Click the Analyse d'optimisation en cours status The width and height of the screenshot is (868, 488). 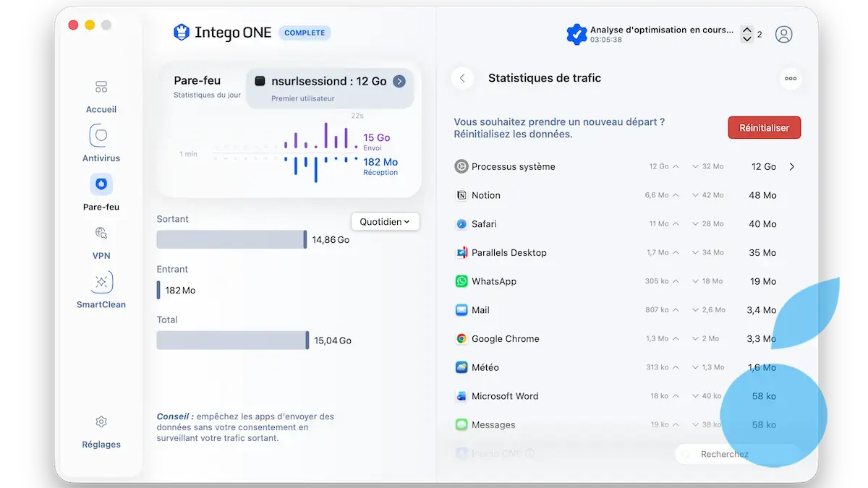coord(662,30)
